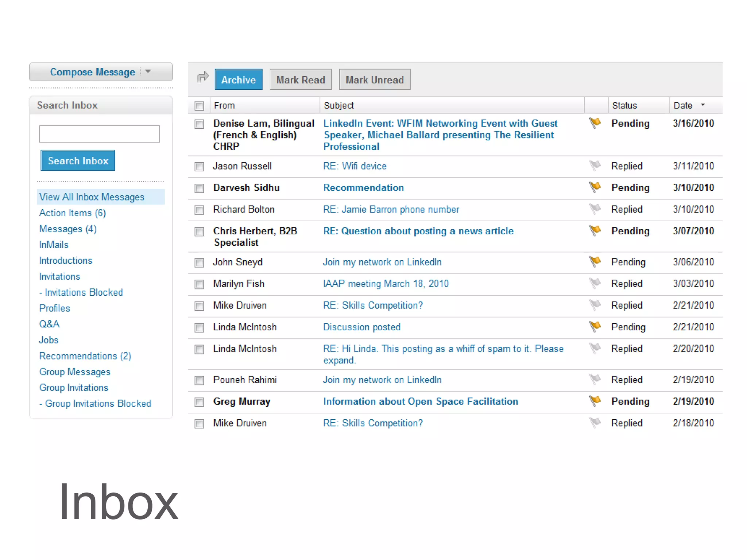Click the orange flag on Denise Lam's message
The image size is (747, 560).
tap(595, 123)
